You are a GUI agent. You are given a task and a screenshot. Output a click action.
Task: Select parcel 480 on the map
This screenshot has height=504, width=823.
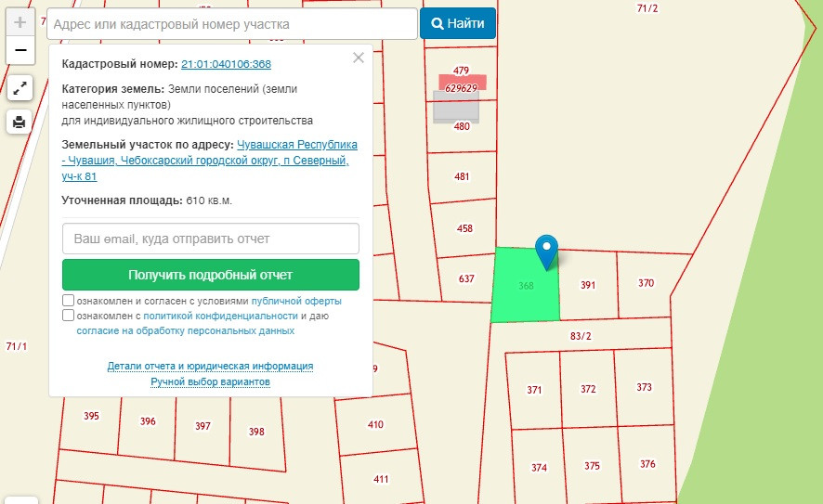point(462,126)
